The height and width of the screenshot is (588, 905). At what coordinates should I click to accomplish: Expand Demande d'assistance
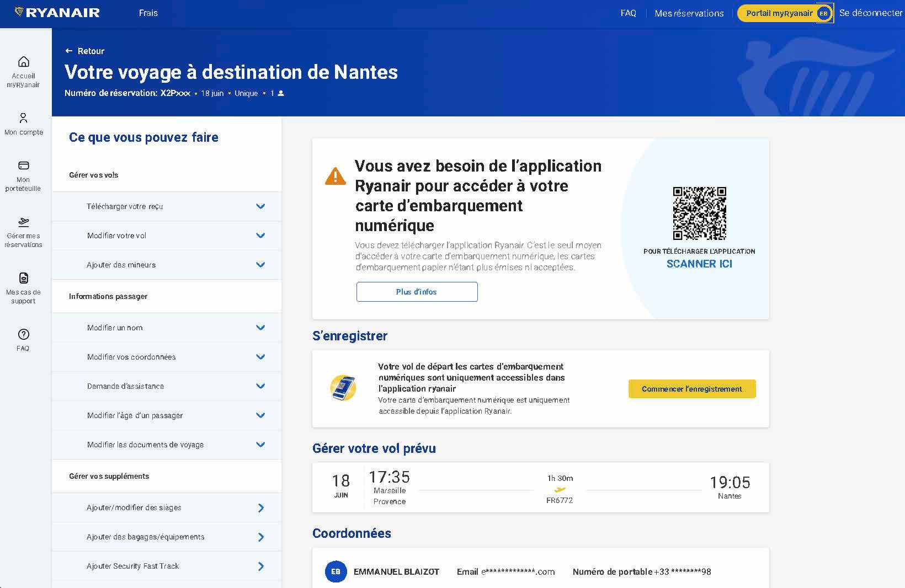coord(167,386)
